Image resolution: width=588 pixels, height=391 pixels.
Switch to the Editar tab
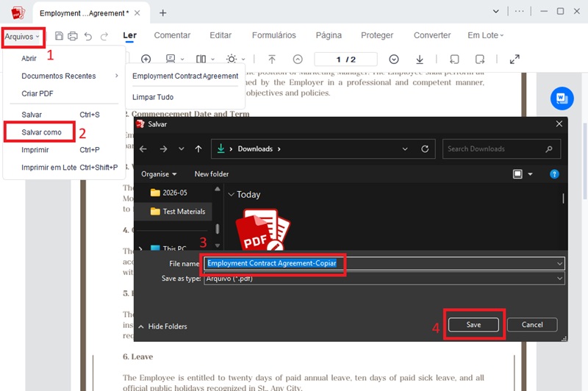220,35
